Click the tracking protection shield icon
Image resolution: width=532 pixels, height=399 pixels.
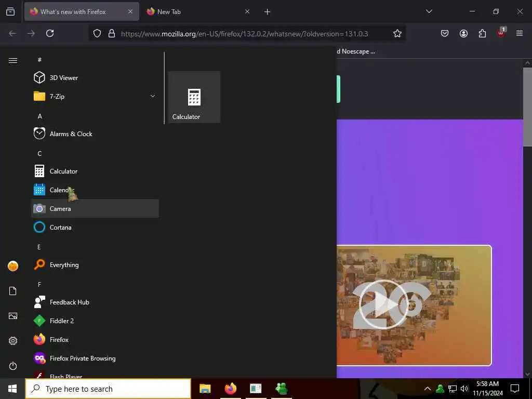[x=97, y=33]
